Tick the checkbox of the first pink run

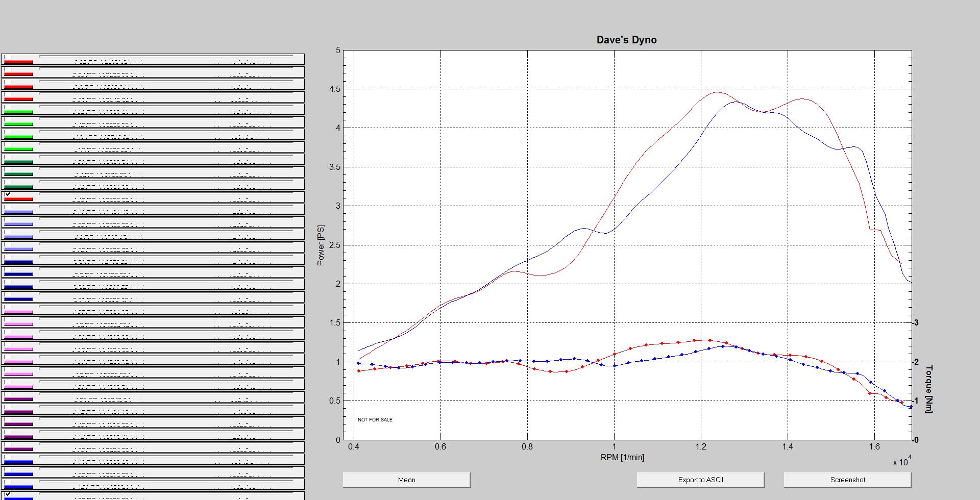coord(8,306)
